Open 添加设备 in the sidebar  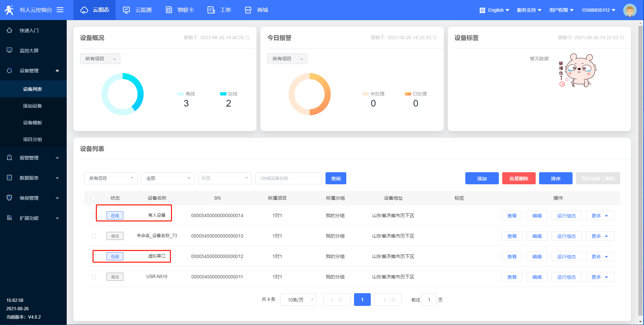point(33,106)
